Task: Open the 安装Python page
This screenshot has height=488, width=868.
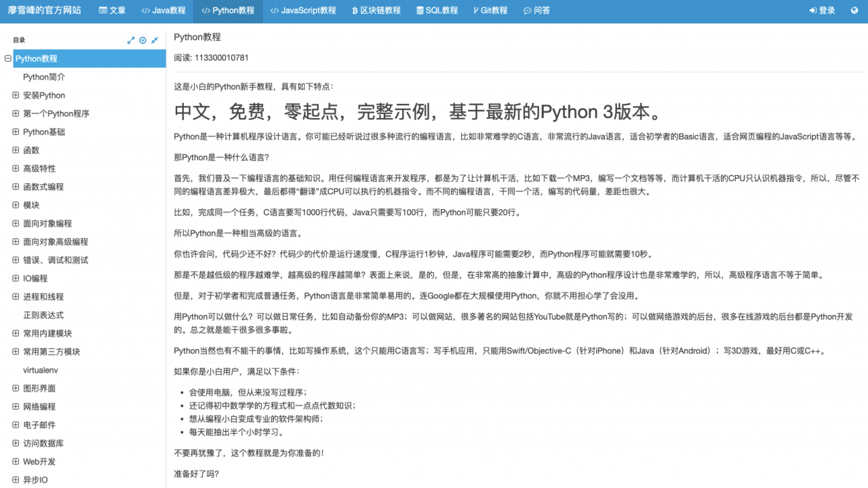Action: (x=44, y=95)
